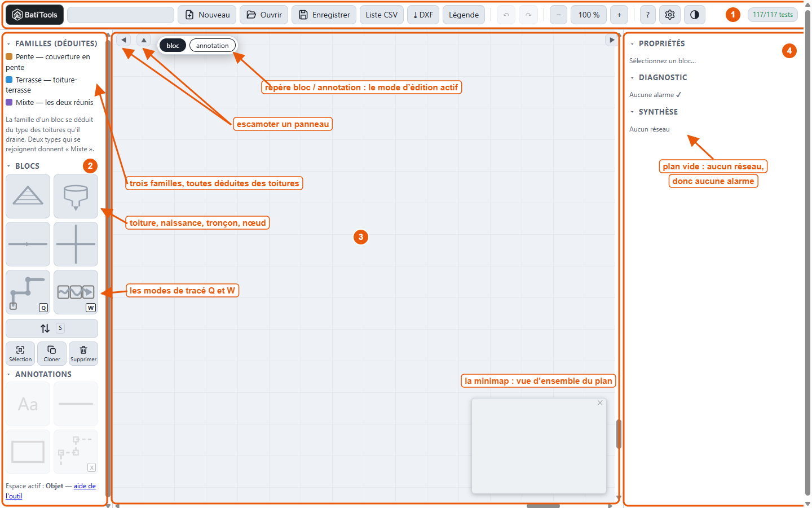Image resolution: width=812 pixels, height=508 pixels.
Task: Zoom out with the minus button
Action: pyautogui.click(x=558, y=15)
